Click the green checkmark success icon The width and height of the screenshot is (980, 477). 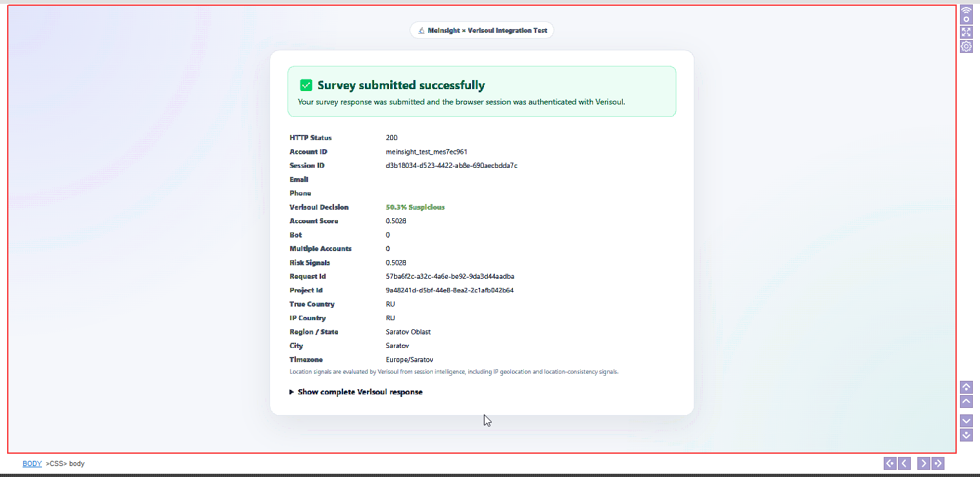306,85
